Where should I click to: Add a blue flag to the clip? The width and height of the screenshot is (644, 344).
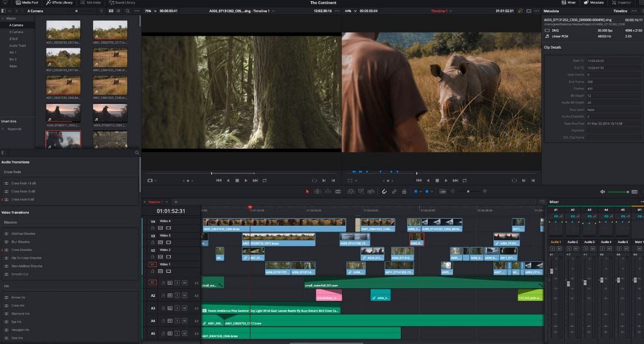tap(416, 191)
